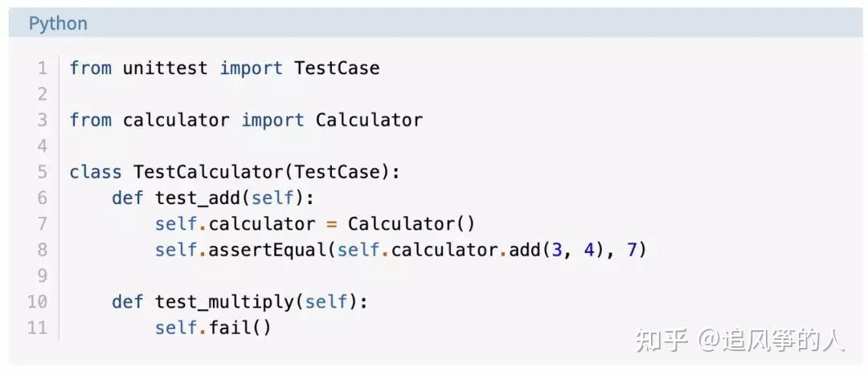
Task: Click line number 1 in the gutter
Action: coord(42,68)
